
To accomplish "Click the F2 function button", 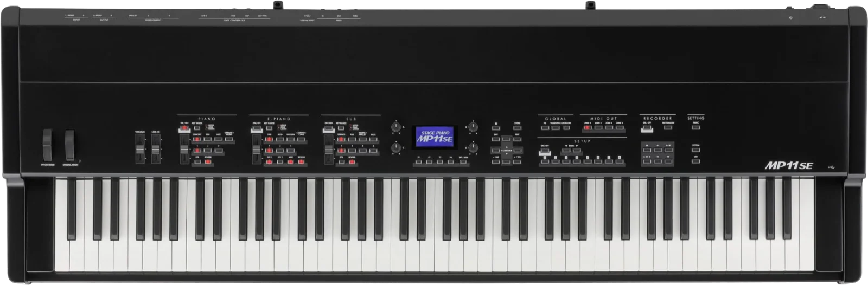I will coord(429,162).
